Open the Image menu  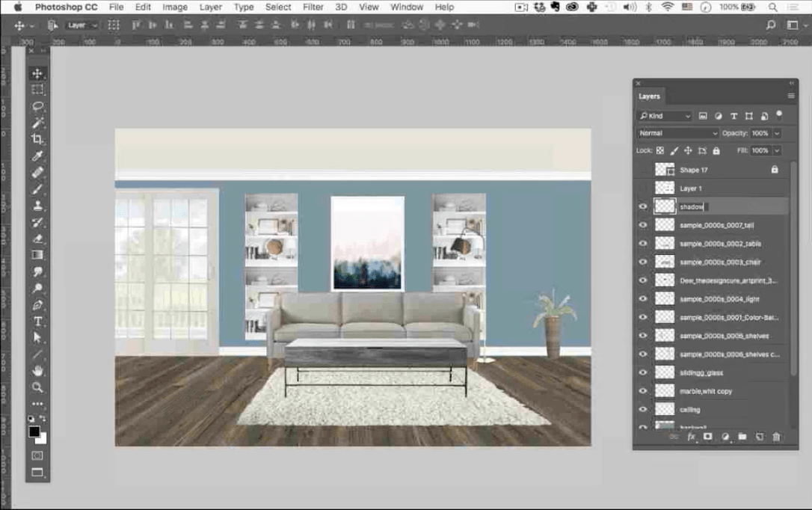175,7
